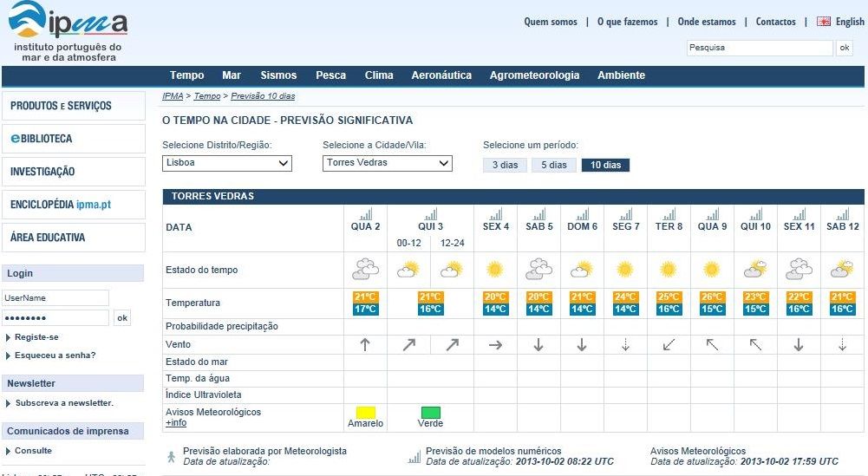Click the 21°C max temperature for QUA 2
Viewport: 868px width, 476px height.
point(365,297)
